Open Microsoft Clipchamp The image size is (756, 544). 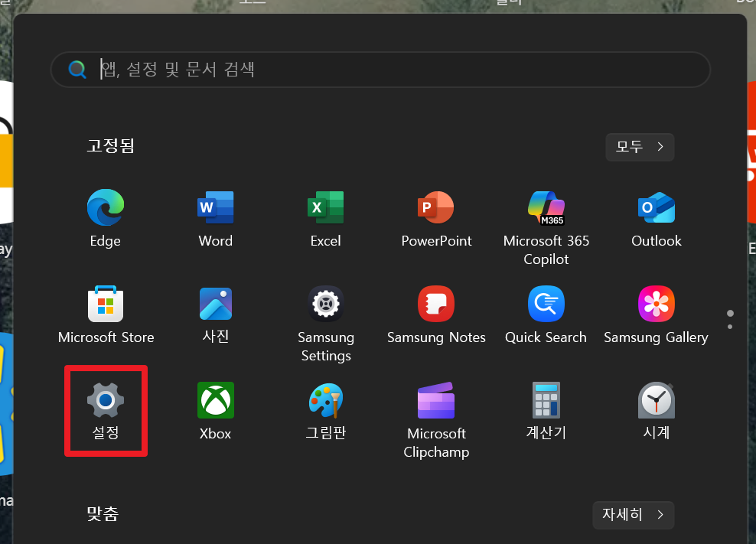[436, 419]
